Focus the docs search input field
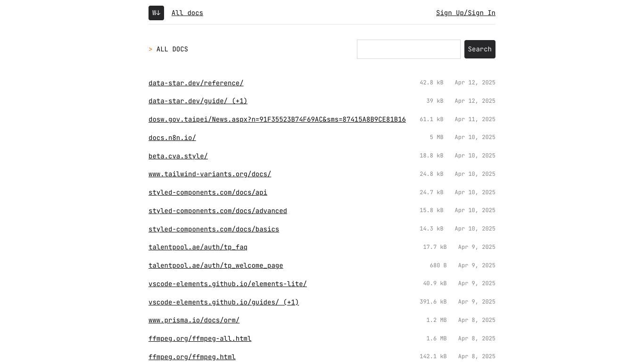 click(x=409, y=49)
